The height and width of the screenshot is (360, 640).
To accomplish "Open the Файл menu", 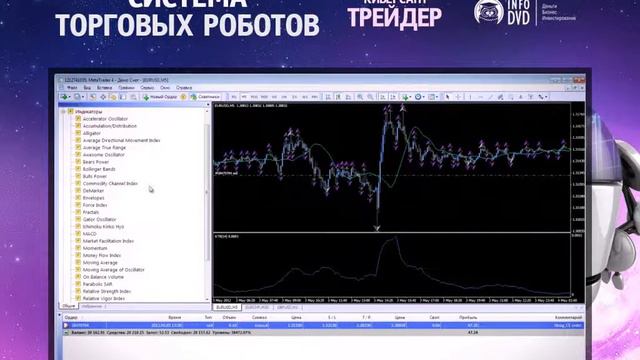I will tap(72, 88).
